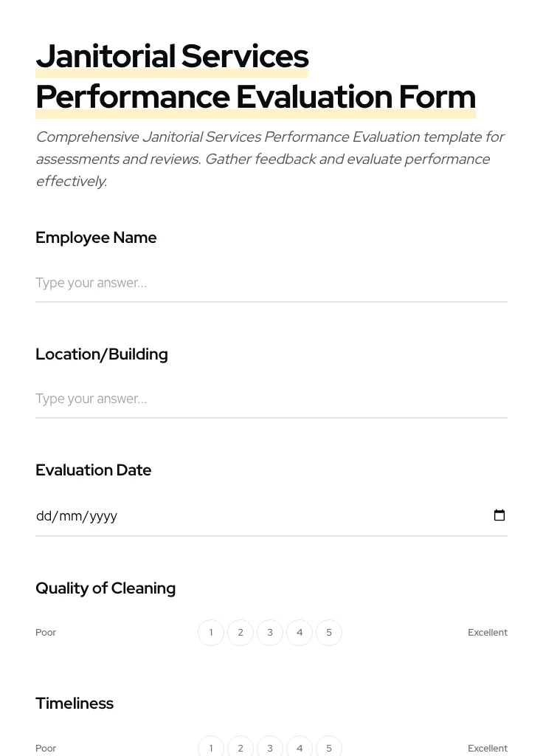543x756 pixels.
Task: Rate Quality of Cleaning as 1
Action: point(211,633)
